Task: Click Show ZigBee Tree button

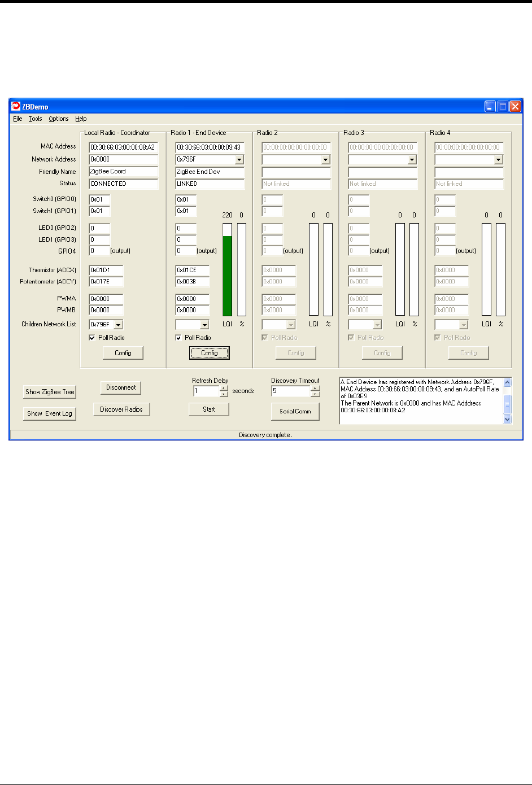Action: [50, 392]
